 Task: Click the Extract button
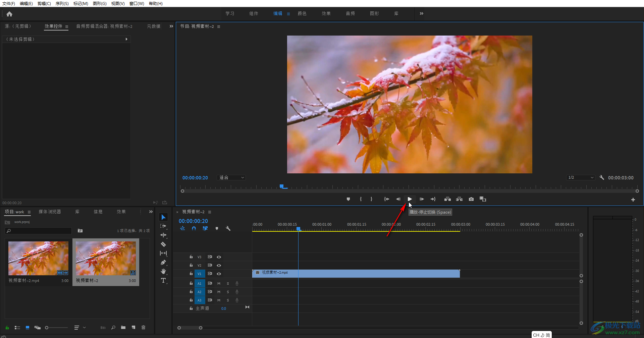pyautogui.click(x=459, y=199)
